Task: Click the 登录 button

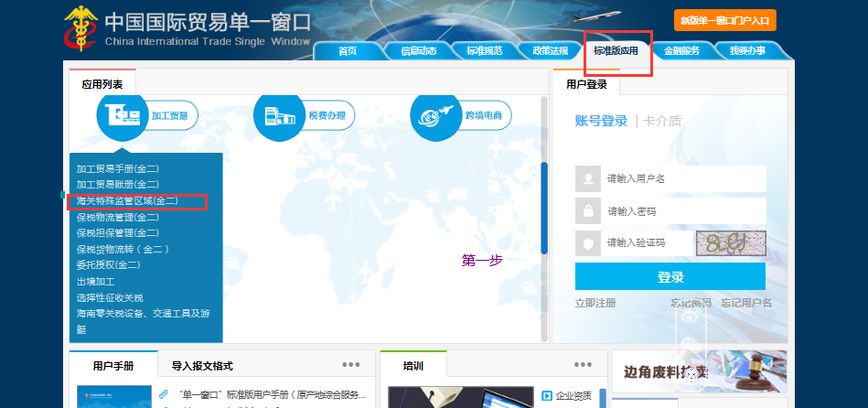Action: point(670,277)
